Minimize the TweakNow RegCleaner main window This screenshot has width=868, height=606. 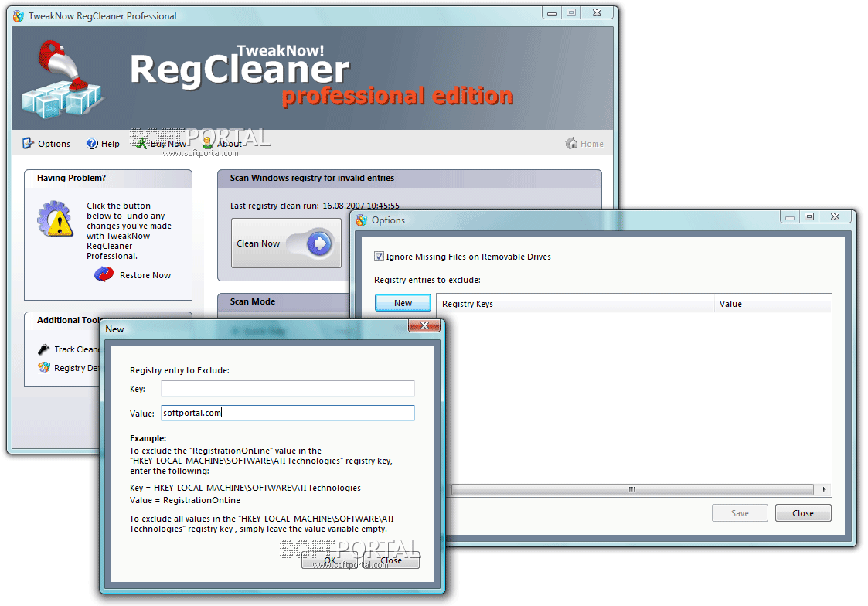coord(552,12)
